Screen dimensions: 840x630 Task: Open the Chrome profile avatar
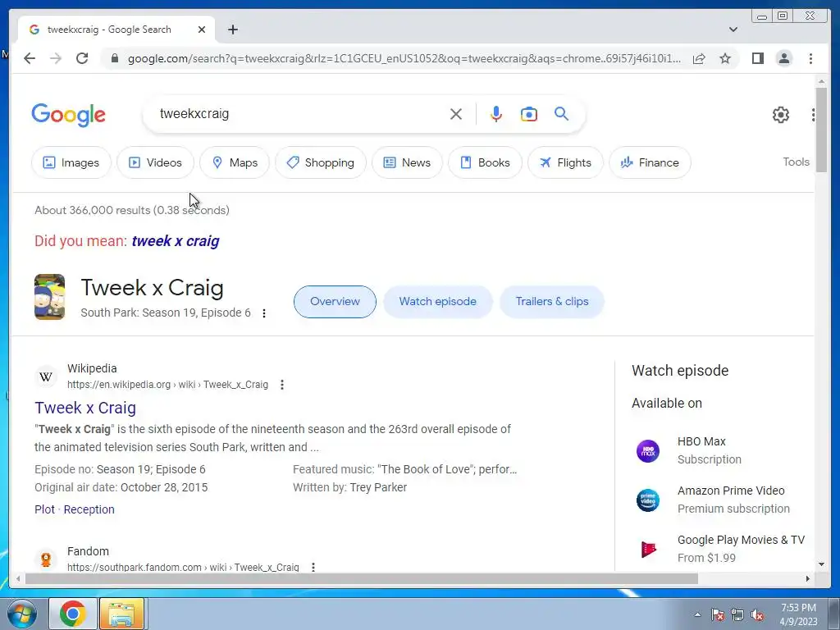pyautogui.click(x=783, y=58)
